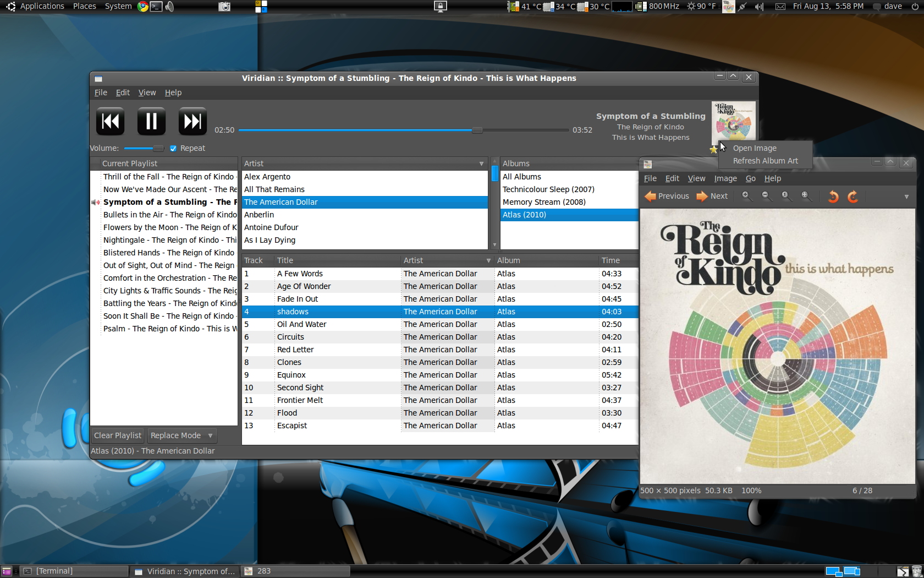Viewport: 924px width, 578px height.
Task: Click the playback seek slider
Action: 404,130
